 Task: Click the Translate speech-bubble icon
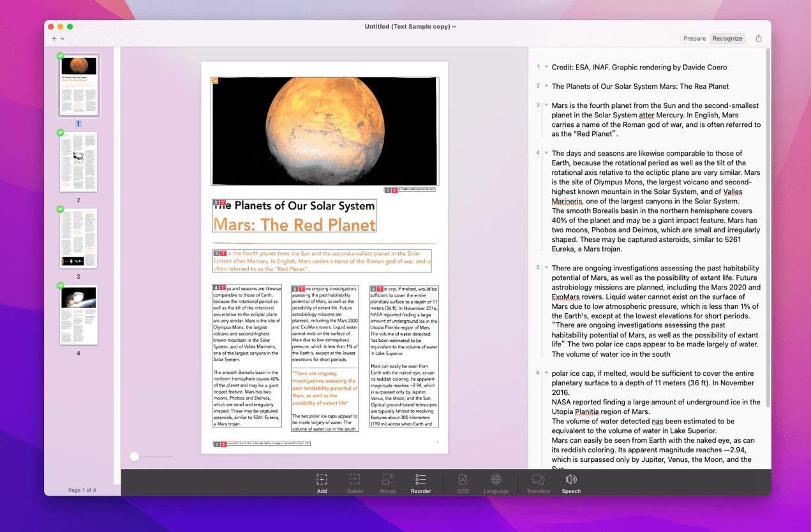[x=538, y=480]
